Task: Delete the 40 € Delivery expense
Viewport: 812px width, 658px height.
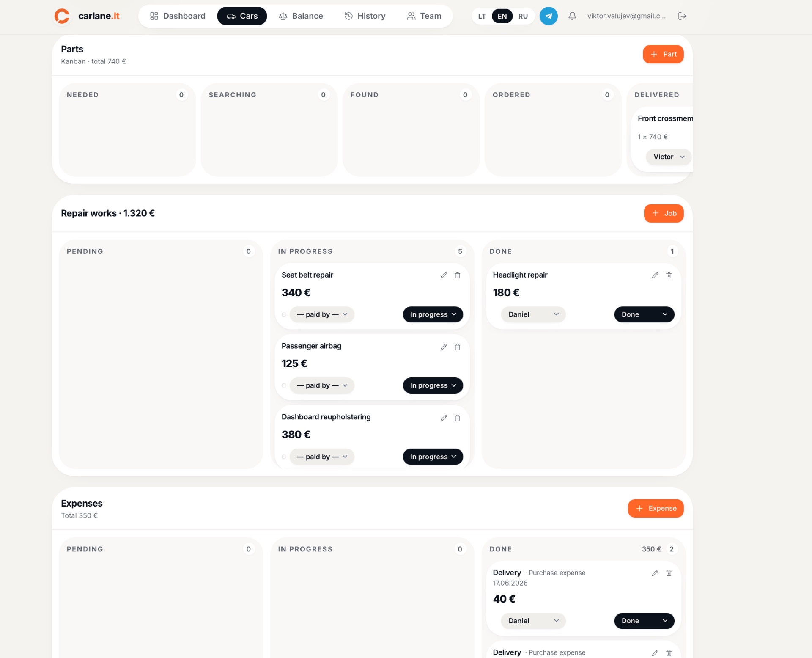Action: point(669,573)
